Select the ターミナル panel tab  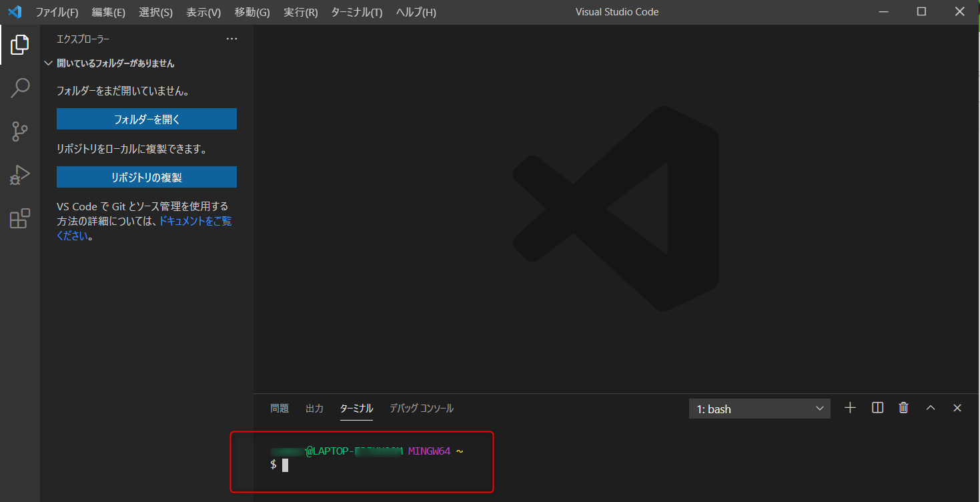pyautogui.click(x=356, y=408)
